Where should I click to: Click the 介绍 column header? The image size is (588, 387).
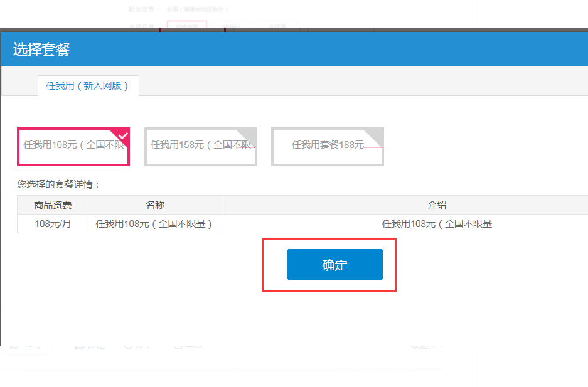pyautogui.click(x=437, y=205)
